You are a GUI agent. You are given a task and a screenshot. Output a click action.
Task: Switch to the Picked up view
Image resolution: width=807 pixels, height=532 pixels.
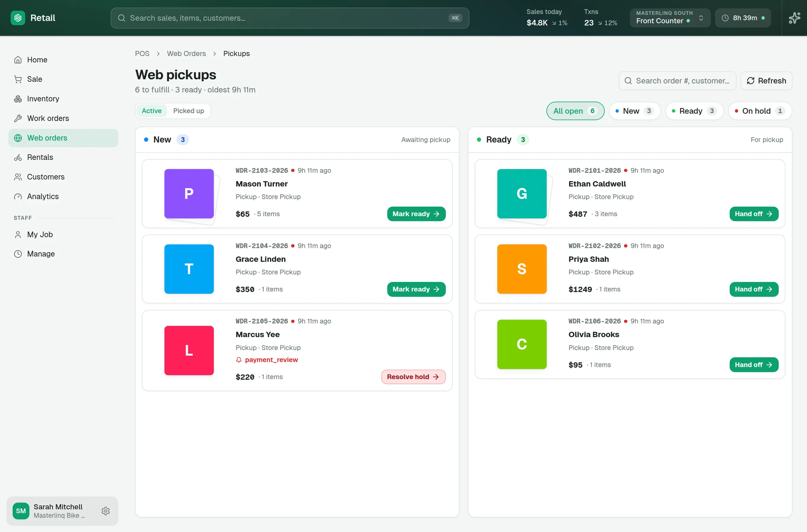[188, 111]
